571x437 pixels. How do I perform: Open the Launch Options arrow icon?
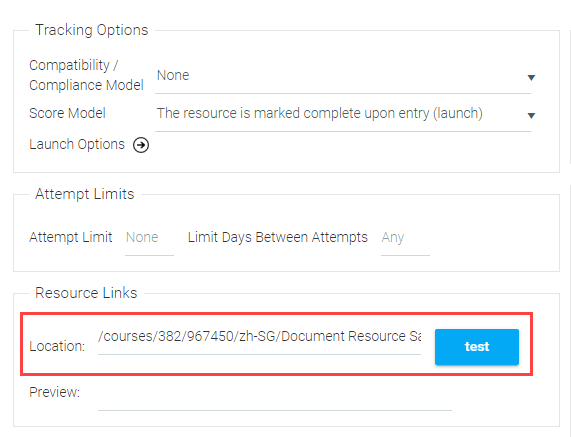pos(141,145)
